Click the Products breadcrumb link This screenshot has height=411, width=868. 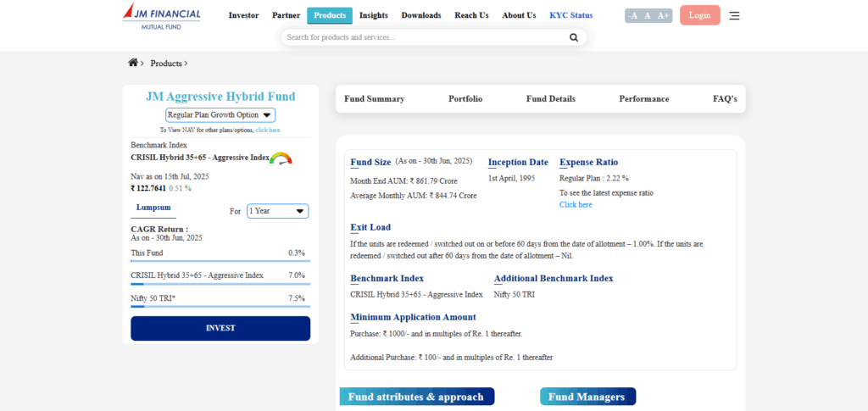click(166, 64)
